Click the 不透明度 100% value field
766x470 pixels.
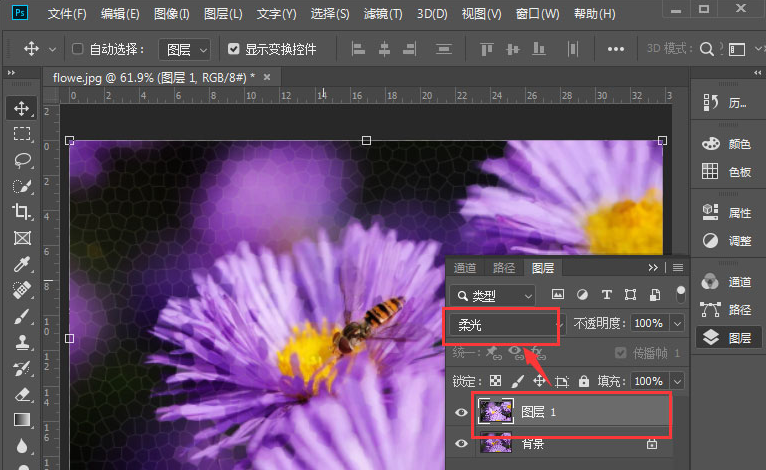[649, 323]
